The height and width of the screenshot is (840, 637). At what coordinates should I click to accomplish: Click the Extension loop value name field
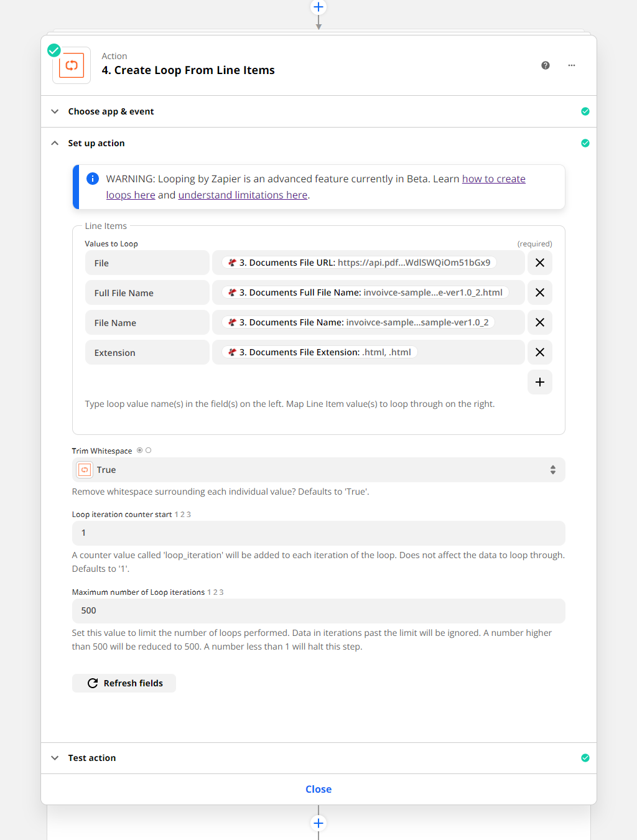(x=147, y=352)
